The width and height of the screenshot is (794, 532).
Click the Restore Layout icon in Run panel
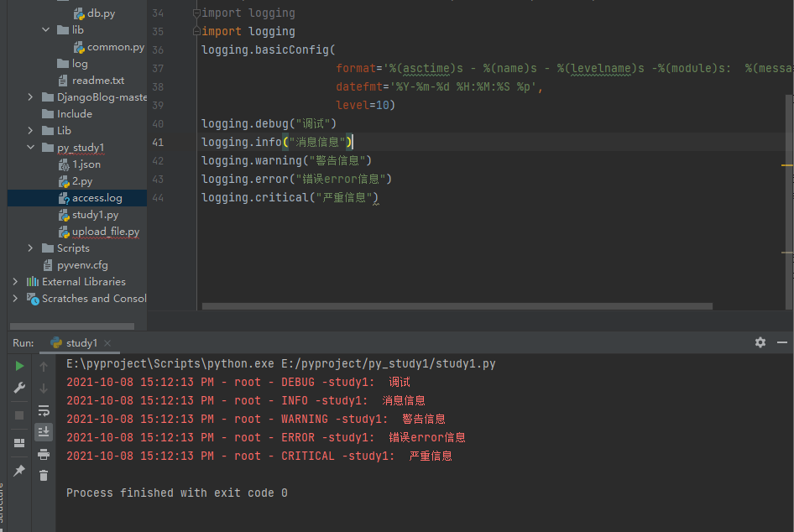(x=19, y=443)
